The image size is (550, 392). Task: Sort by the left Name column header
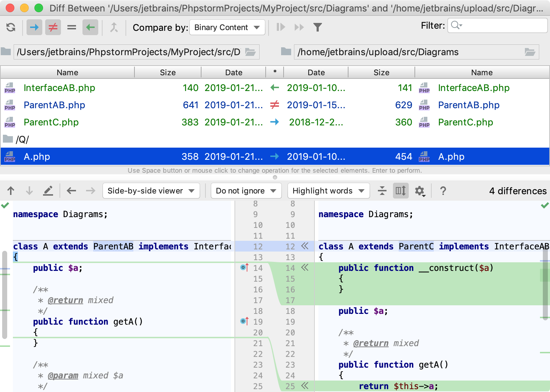pos(67,72)
